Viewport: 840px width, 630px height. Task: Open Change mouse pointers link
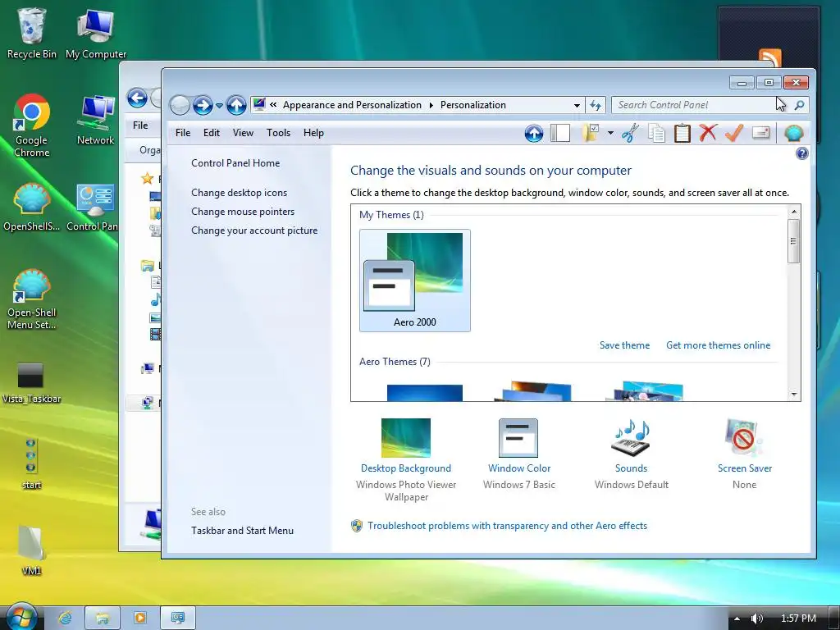coord(243,212)
